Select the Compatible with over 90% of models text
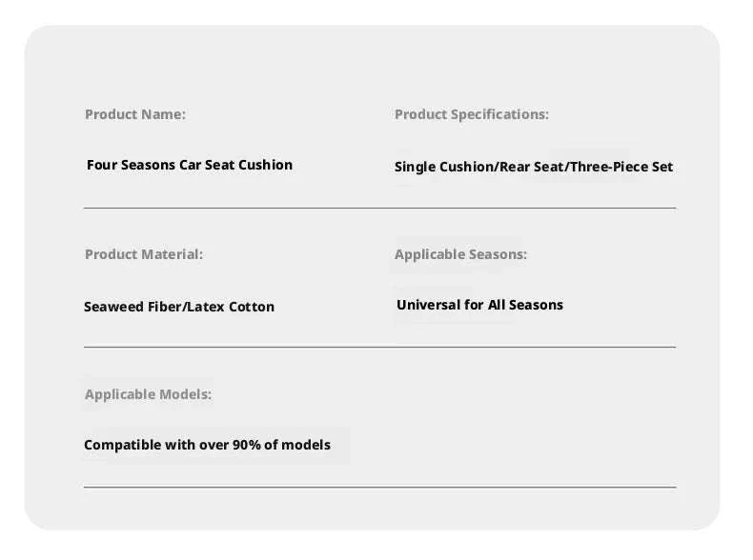 (x=207, y=445)
